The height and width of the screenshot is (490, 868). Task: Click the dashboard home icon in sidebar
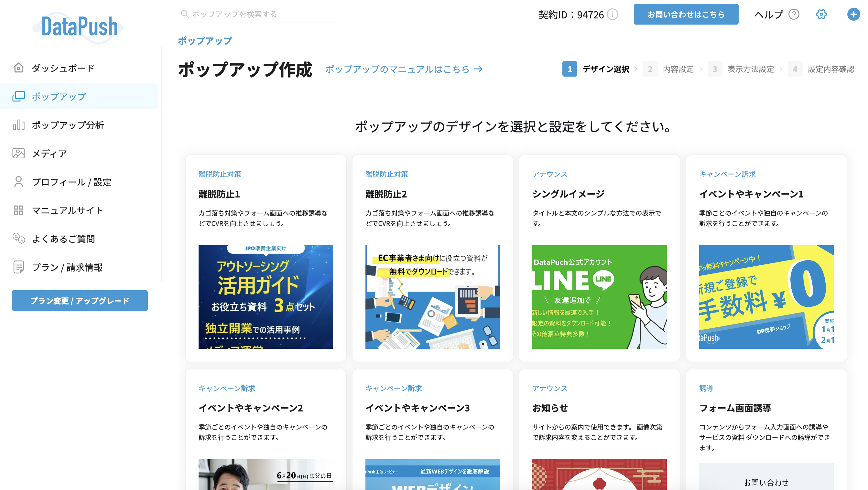pyautogui.click(x=18, y=68)
